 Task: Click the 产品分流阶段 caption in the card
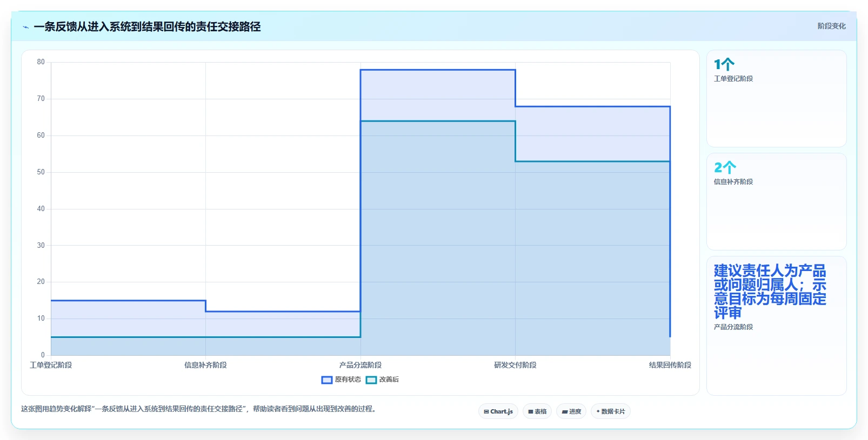(733, 327)
